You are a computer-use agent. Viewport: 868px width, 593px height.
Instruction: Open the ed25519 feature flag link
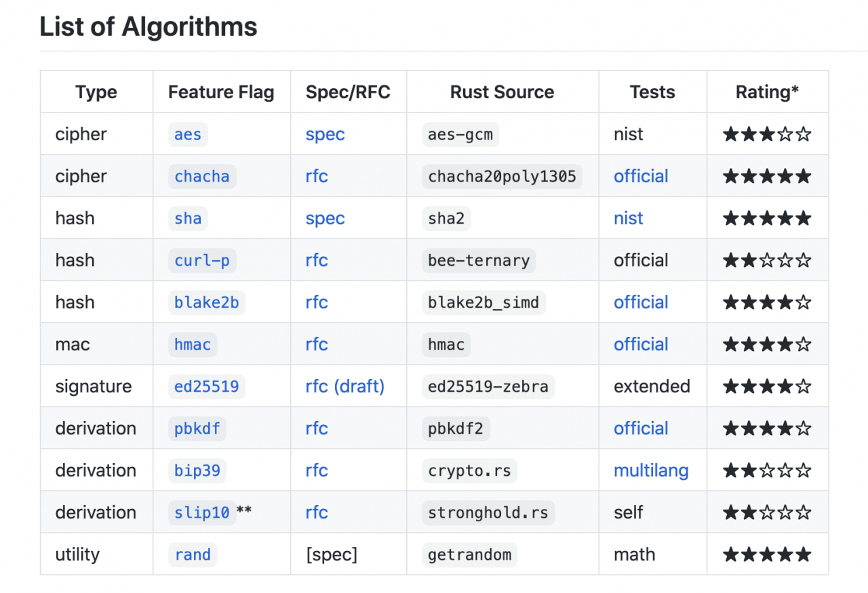click(207, 386)
